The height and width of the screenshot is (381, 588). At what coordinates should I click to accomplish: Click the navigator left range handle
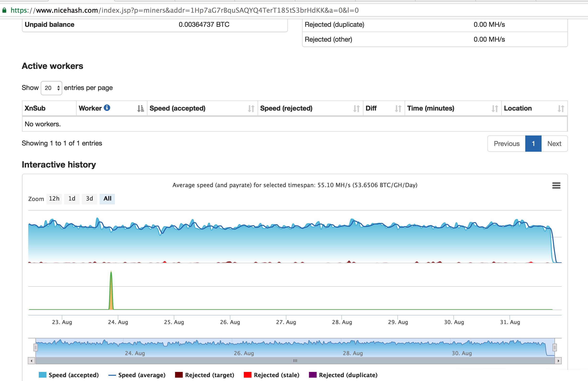(x=36, y=347)
